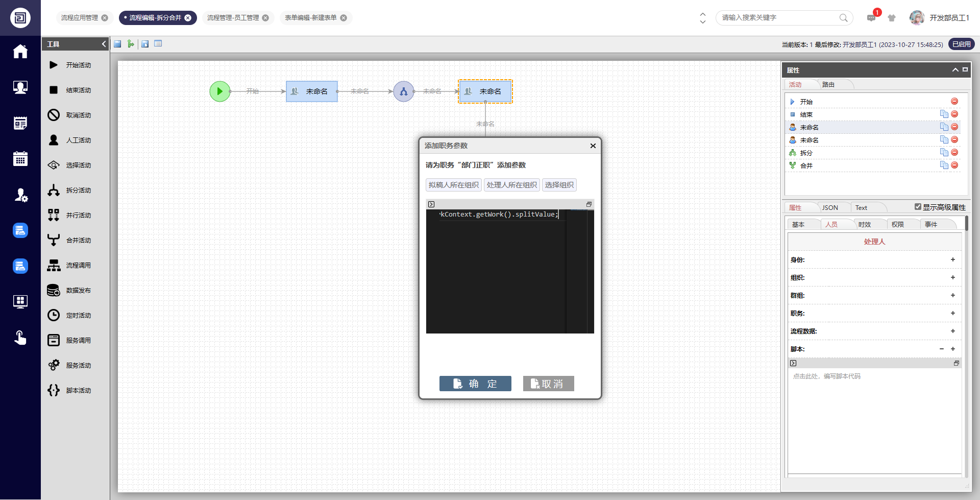Select the 服务活动 tool

(70, 365)
